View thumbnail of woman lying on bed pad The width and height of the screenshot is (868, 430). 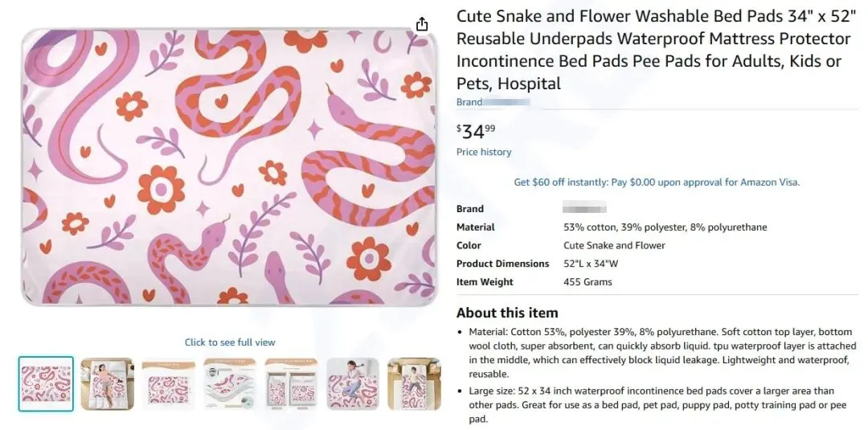tap(107, 383)
